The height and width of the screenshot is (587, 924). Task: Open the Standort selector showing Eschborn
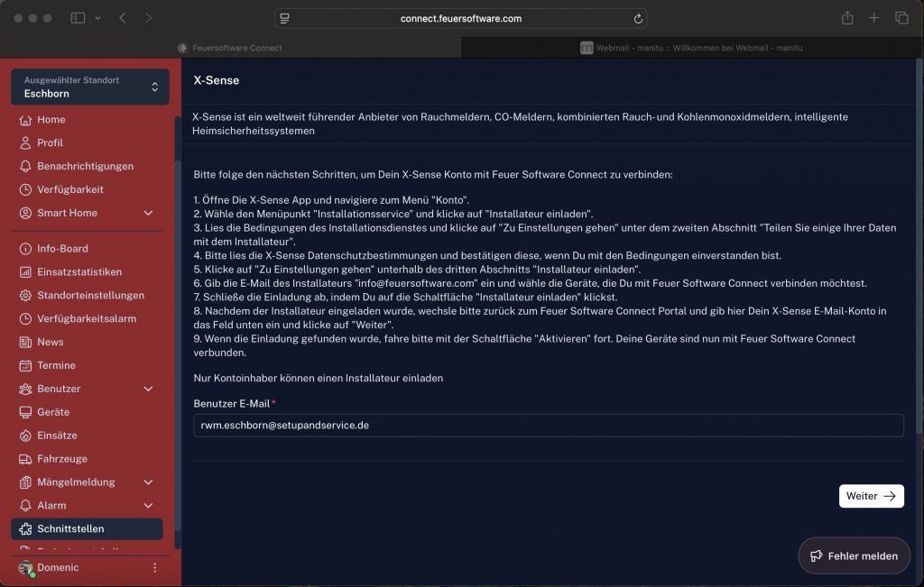90,87
